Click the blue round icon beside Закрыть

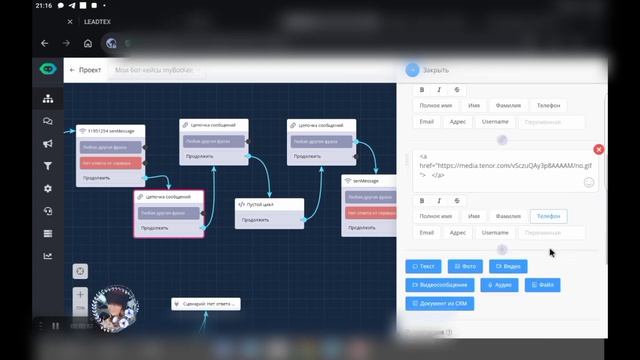(412, 70)
